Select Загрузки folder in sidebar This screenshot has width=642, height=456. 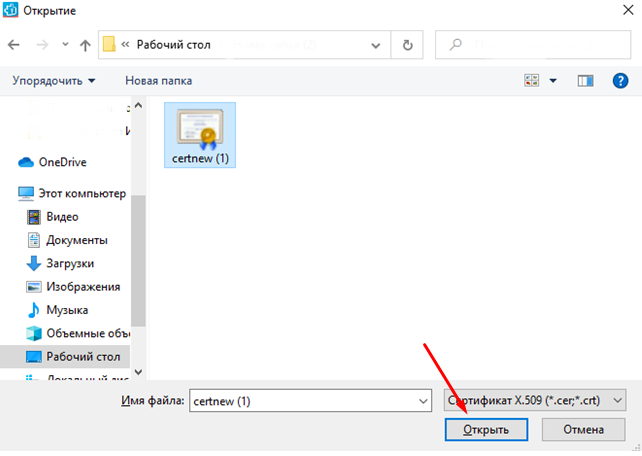pos(70,263)
